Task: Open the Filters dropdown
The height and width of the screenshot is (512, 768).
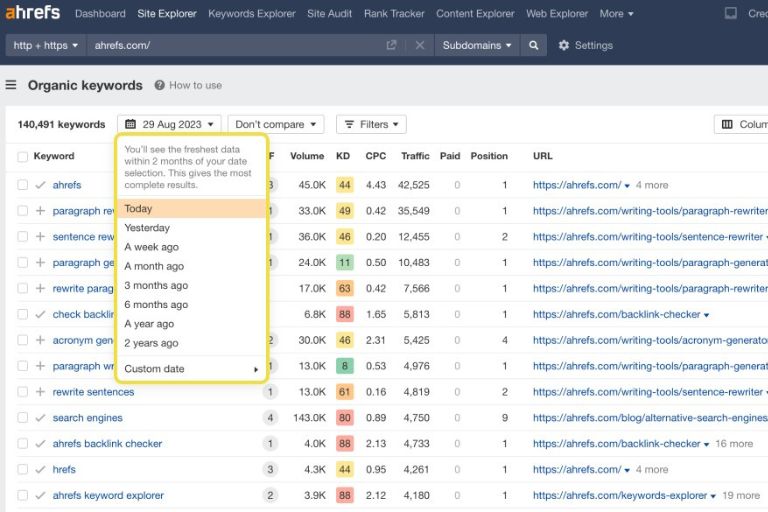Action: pyautogui.click(x=371, y=124)
